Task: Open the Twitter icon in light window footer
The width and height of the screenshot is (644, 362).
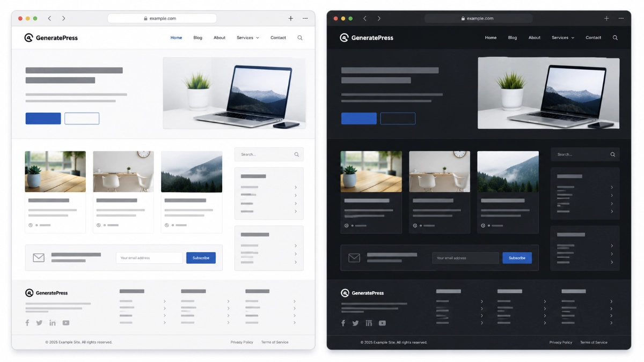Action: (x=39, y=323)
